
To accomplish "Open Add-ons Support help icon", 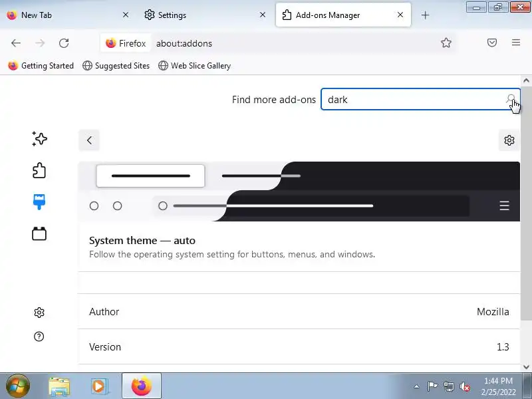I will coord(39,336).
